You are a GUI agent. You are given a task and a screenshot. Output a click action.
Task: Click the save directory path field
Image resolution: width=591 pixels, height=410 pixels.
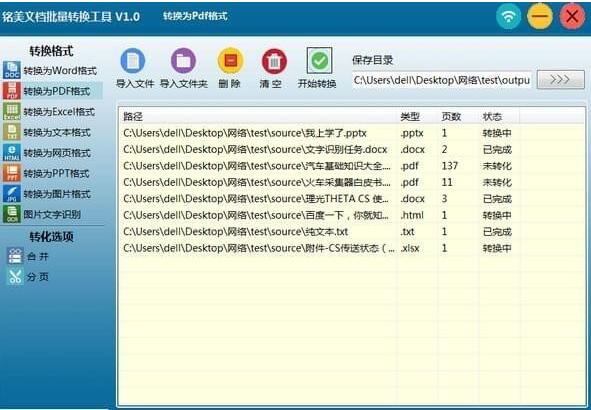pos(442,80)
